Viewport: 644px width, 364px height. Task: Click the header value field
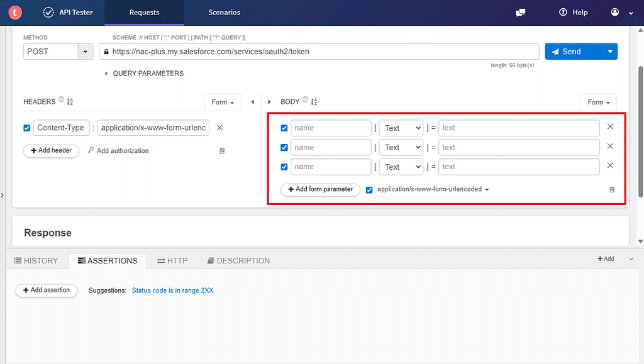[x=153, y=128]
